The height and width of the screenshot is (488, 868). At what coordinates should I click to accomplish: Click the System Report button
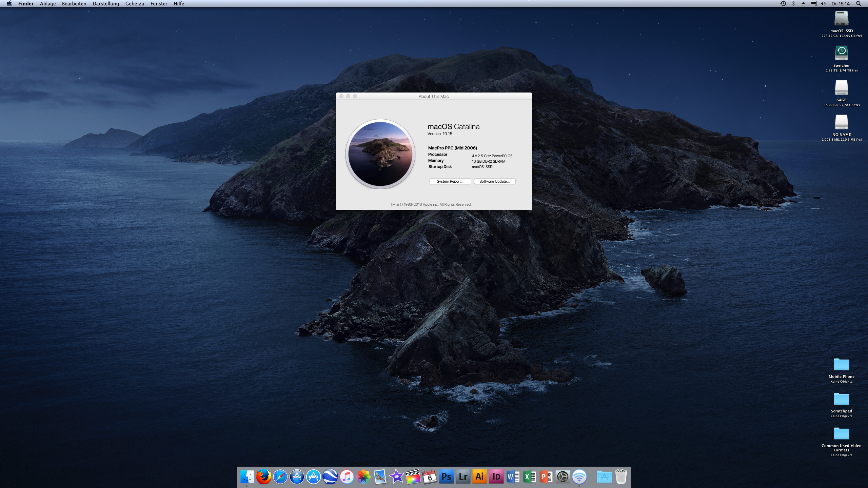[x=450, y=181]
